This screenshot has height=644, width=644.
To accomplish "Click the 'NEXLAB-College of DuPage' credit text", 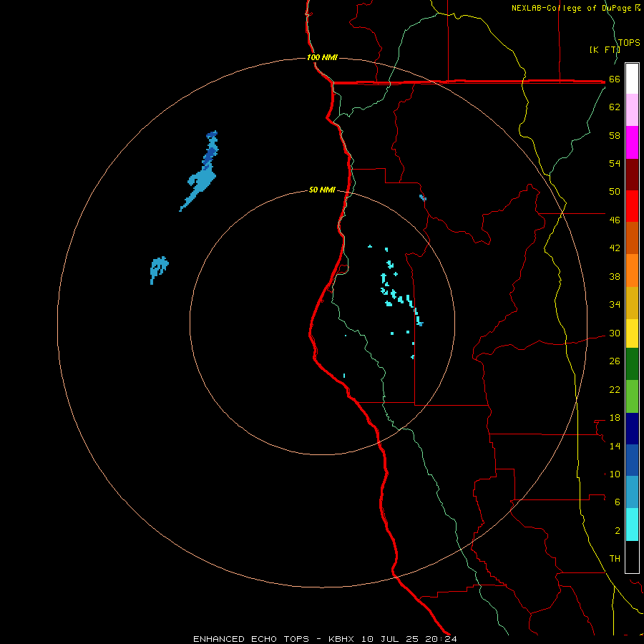I will pos(572,8).
